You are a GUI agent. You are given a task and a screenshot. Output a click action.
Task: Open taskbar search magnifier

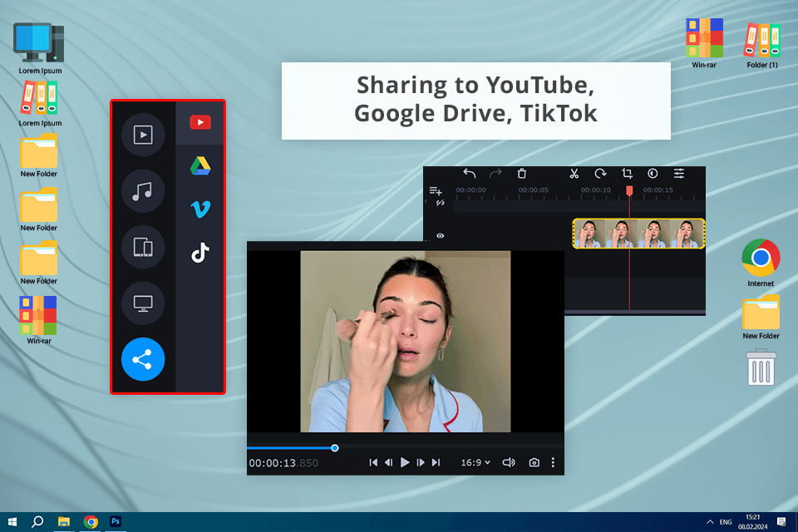click(x=37, y=522)
